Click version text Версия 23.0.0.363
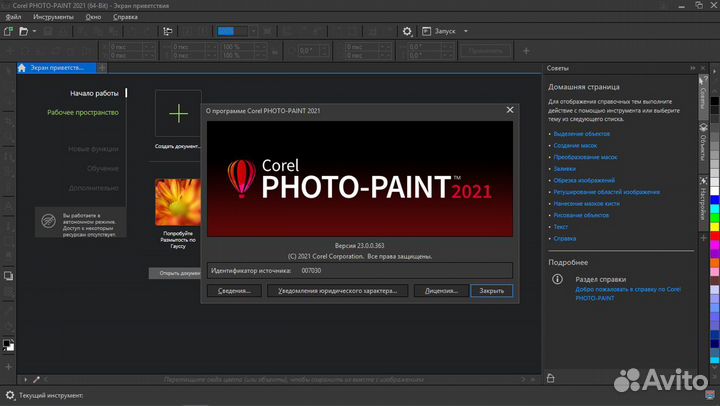The width and height of the screenshot is (720, 406). (360, 246)
